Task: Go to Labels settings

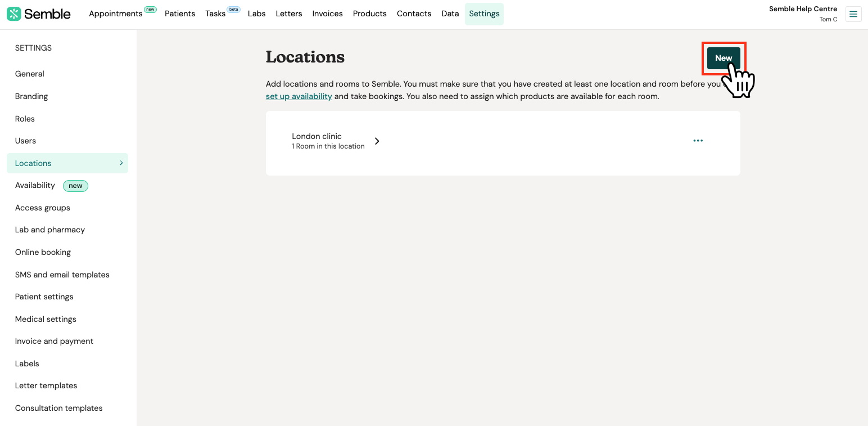Action: pos(27,364)
